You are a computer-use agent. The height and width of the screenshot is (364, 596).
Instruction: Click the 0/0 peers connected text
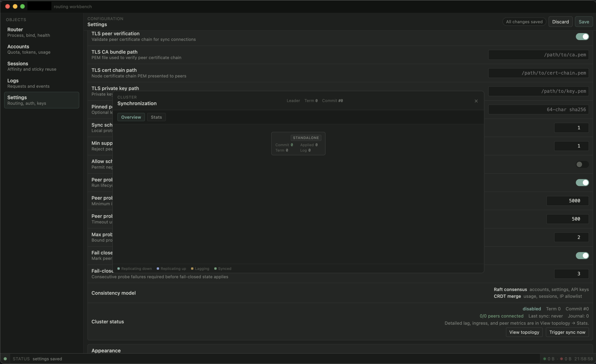click(502, 316)
